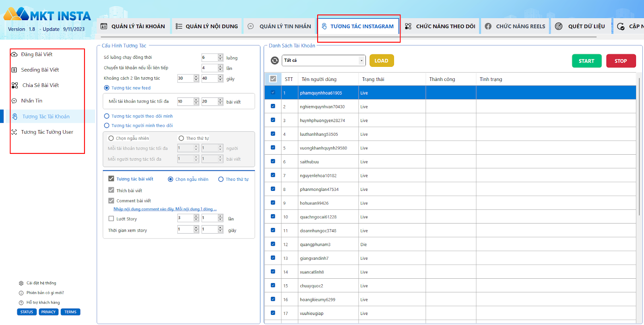Adjust the 40 second maximum interval stepper

[220, 79]
